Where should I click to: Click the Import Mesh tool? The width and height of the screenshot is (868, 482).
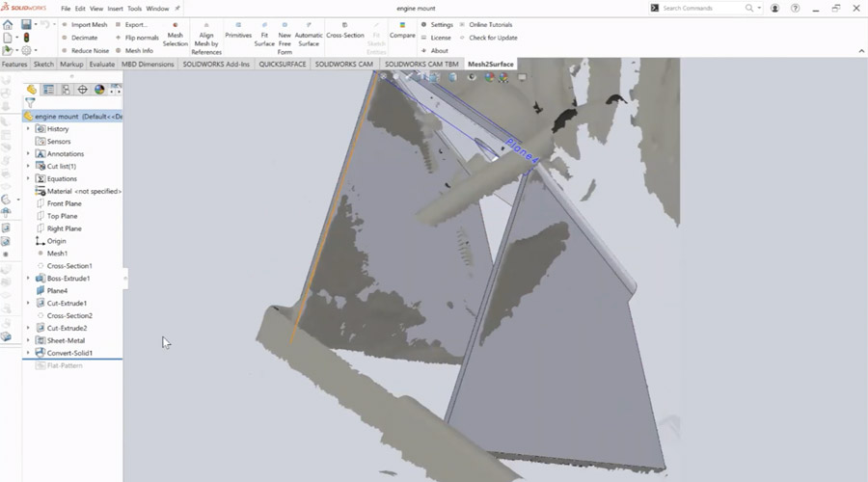pyautogui.click(x=89, y=24)
